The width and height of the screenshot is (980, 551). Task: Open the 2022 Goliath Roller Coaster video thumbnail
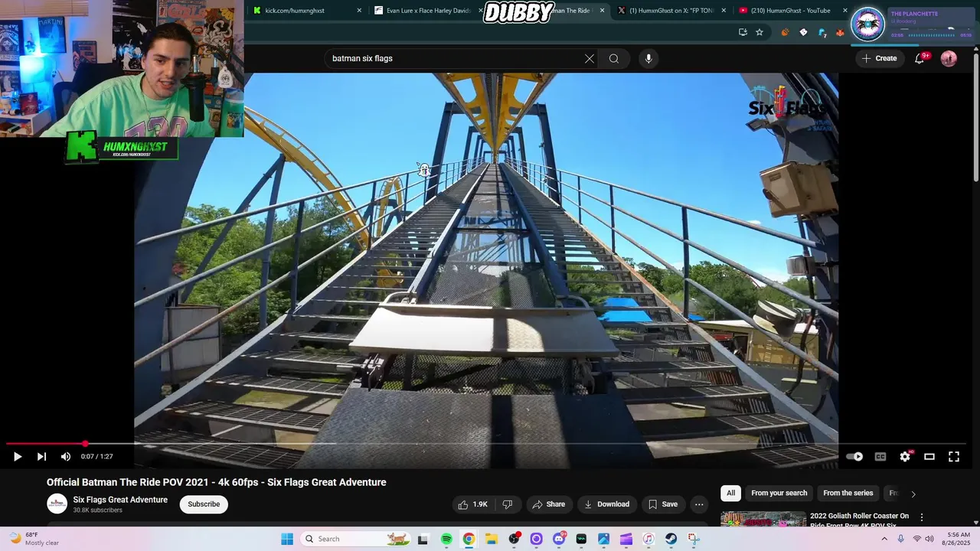[x=763, y=519]
